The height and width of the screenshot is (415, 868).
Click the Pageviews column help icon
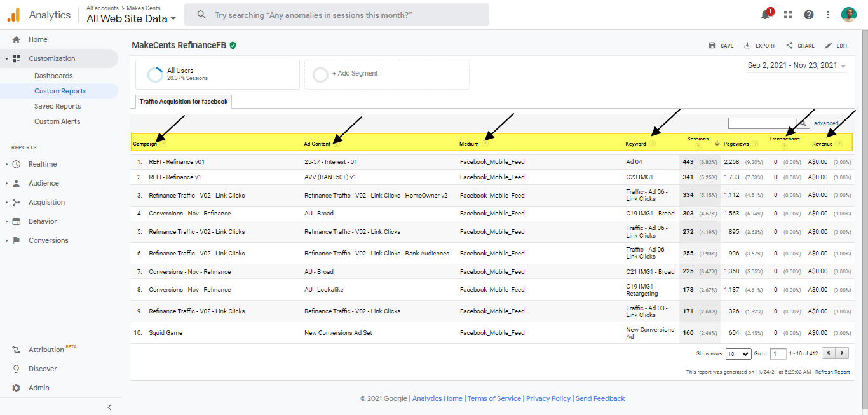coord(755,144)
